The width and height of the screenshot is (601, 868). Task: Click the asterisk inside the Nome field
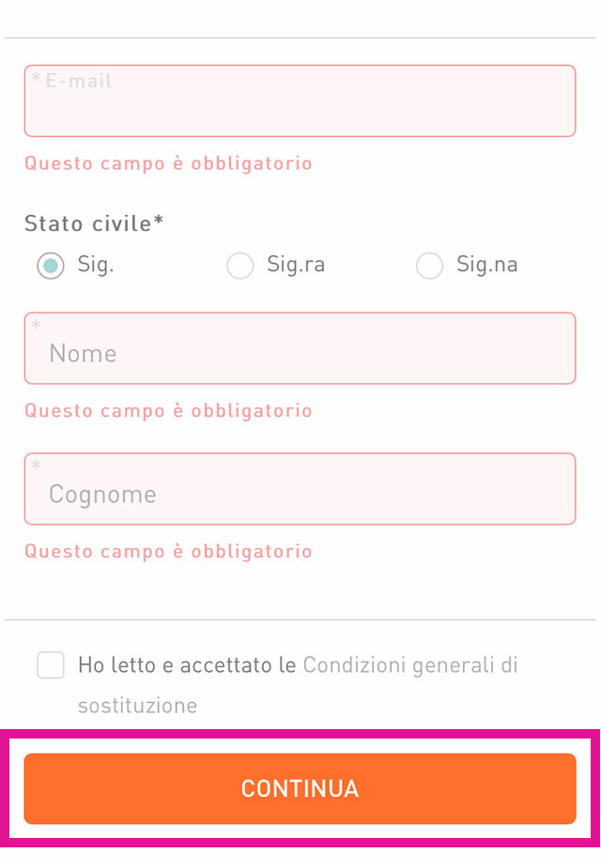(x=37, y=327)
